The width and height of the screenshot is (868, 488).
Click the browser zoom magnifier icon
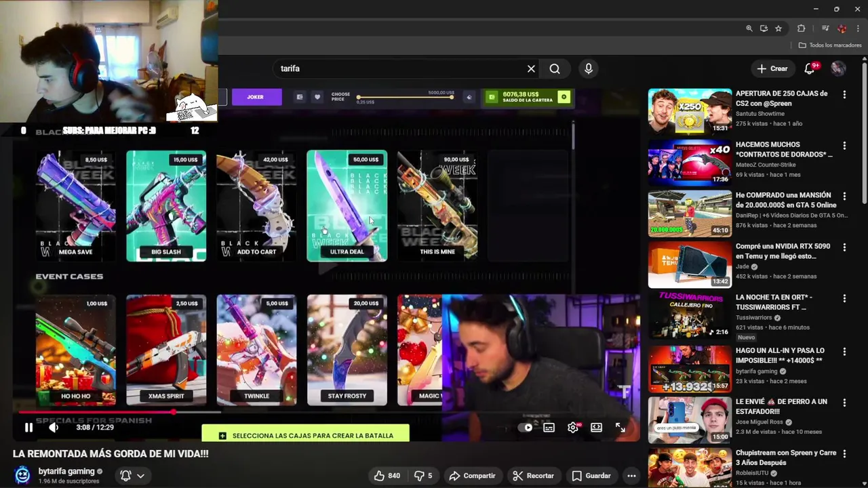pos(749,28)
